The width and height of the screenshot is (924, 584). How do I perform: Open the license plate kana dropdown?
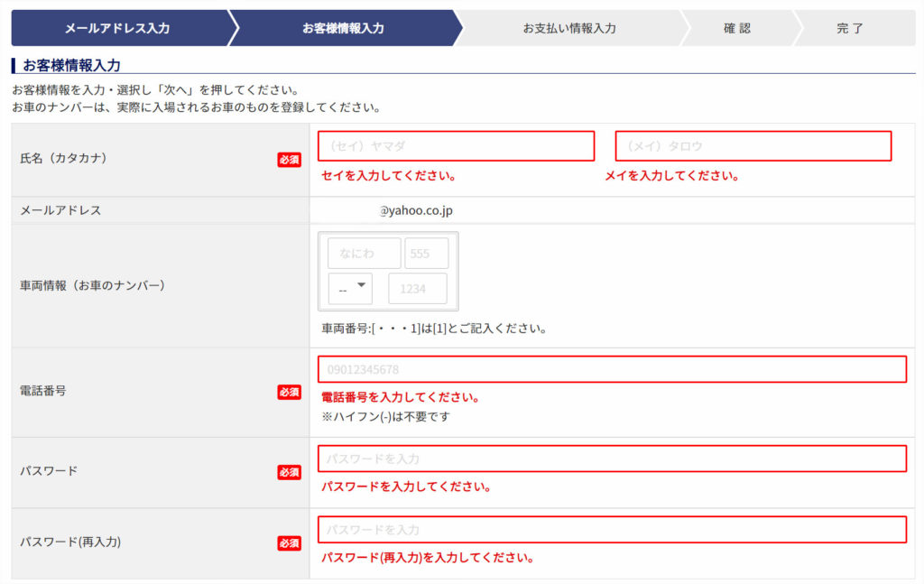tap(350, 289)
